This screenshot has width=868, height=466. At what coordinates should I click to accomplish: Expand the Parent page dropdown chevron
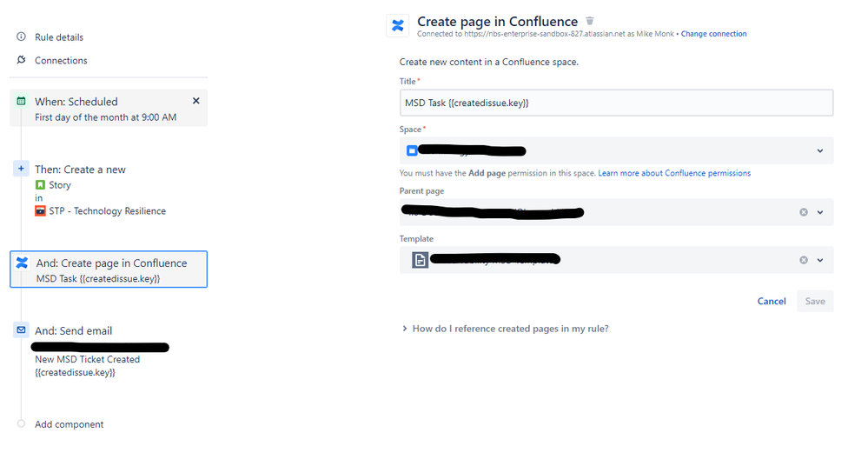tap(820, 212)
